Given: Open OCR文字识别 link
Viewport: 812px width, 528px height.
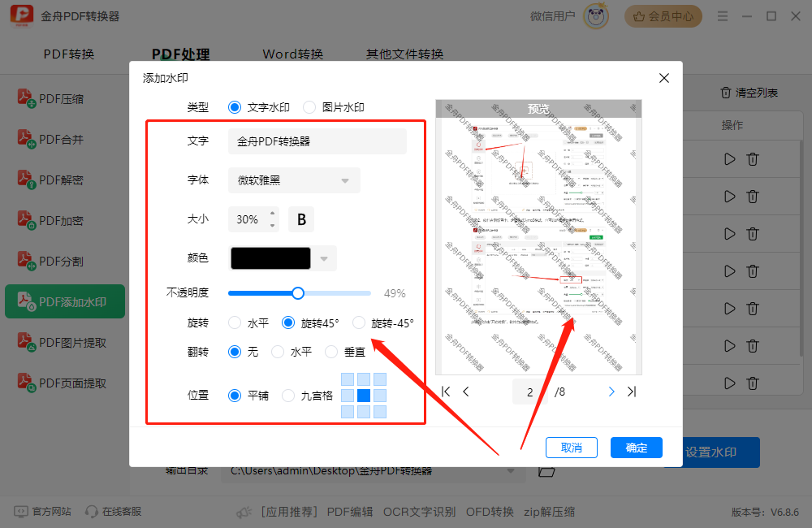Looking at the screenshot, I should pyautogui.click(x=419, y=512).
